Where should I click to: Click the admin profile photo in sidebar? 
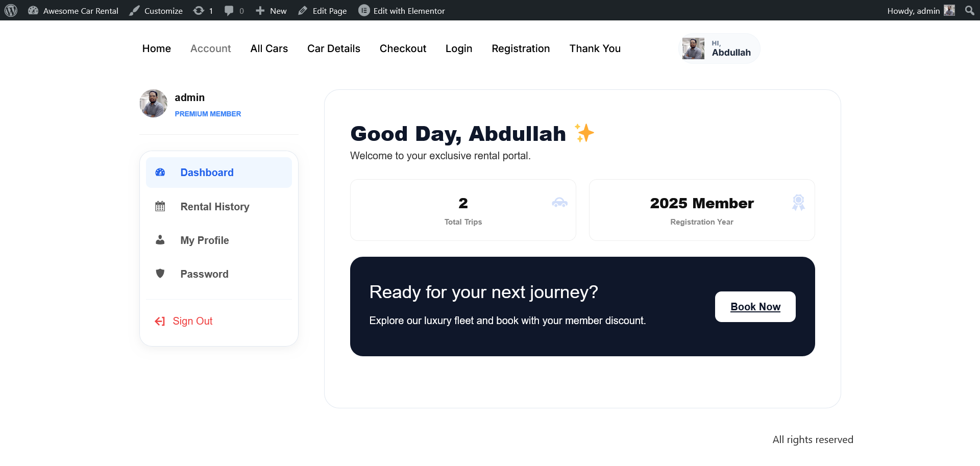click(154, 104)
